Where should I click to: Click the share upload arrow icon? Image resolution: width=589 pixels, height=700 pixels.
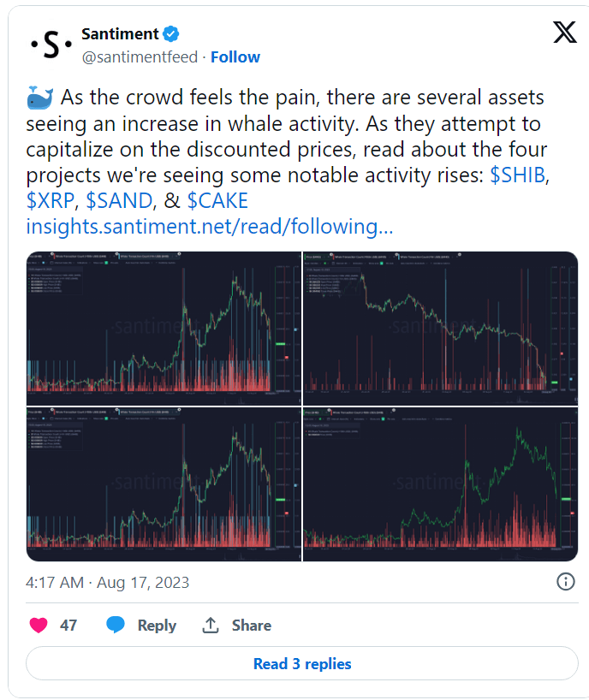tap(211, 625)
